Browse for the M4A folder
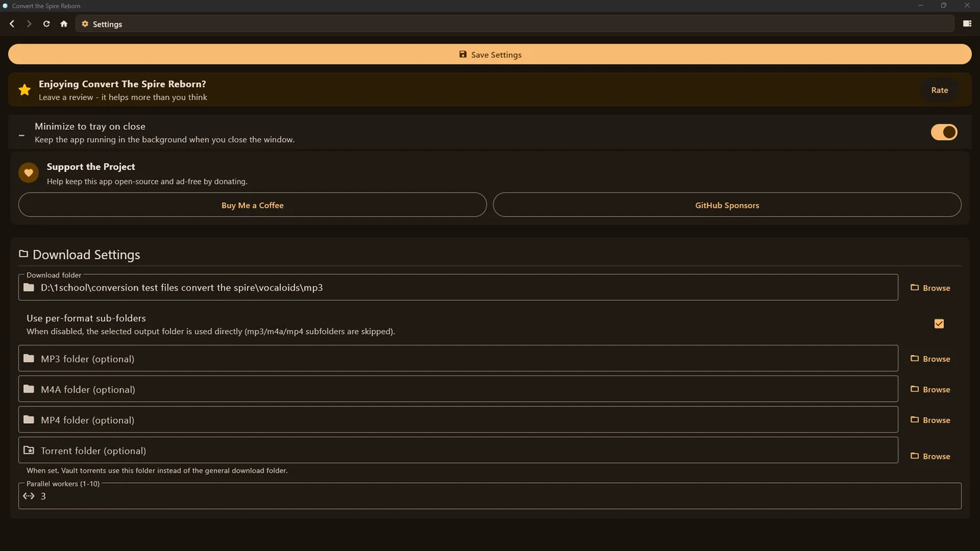The width and height of the screenshot is (980, 551). [930, 389]
